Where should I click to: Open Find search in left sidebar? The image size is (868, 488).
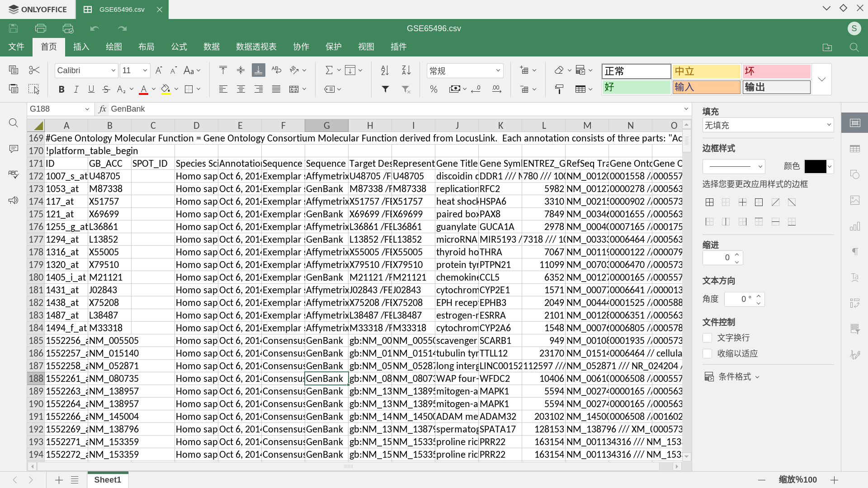(x=14, y=123)
